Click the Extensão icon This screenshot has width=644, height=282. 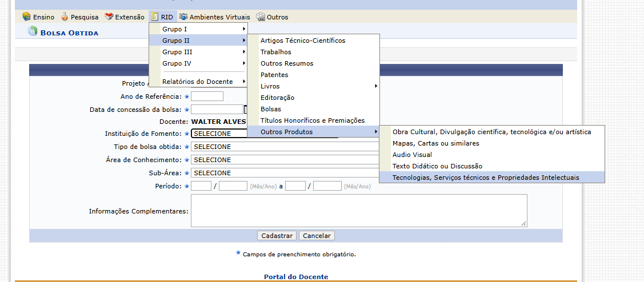(109, 17)
